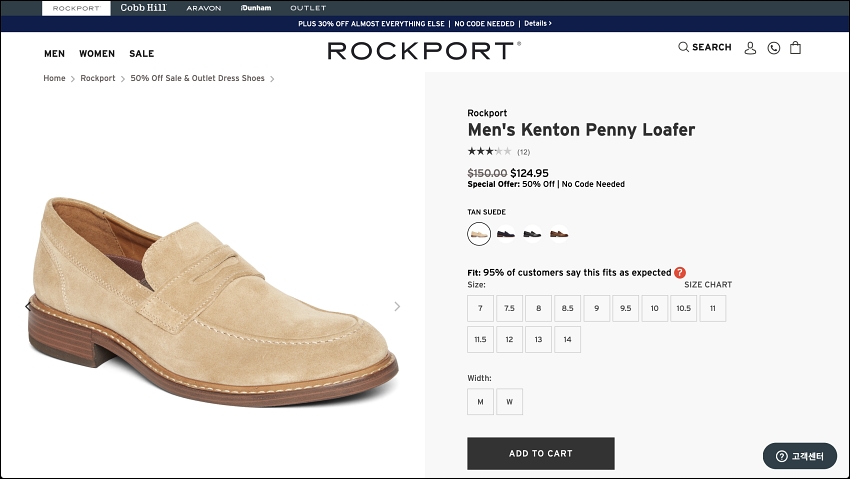Open the shopping bag icon

pyautogui.click(x=795, y=48)
